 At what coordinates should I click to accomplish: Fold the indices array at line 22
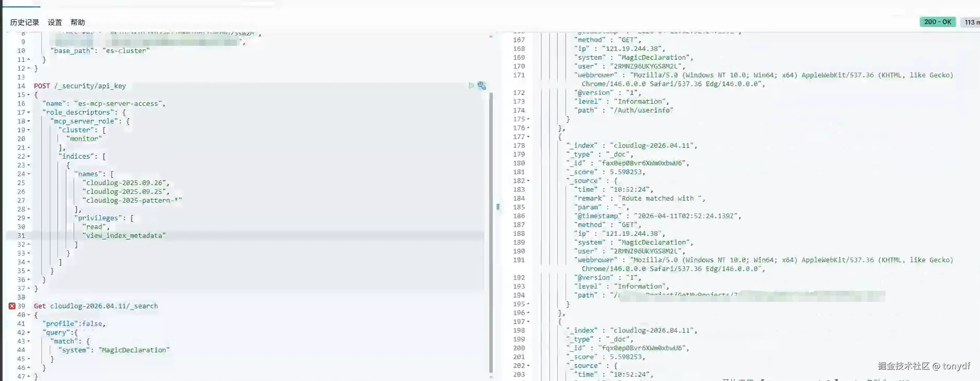(x=28, y=156)
